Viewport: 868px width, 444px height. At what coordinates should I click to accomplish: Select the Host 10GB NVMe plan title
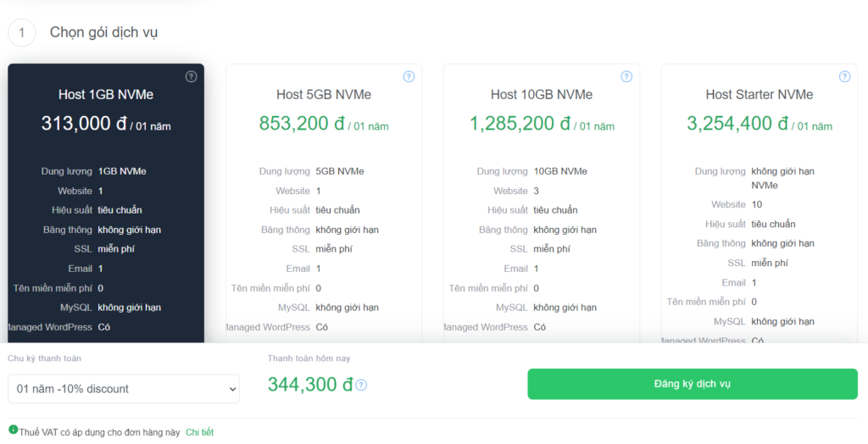pos(542,95)
